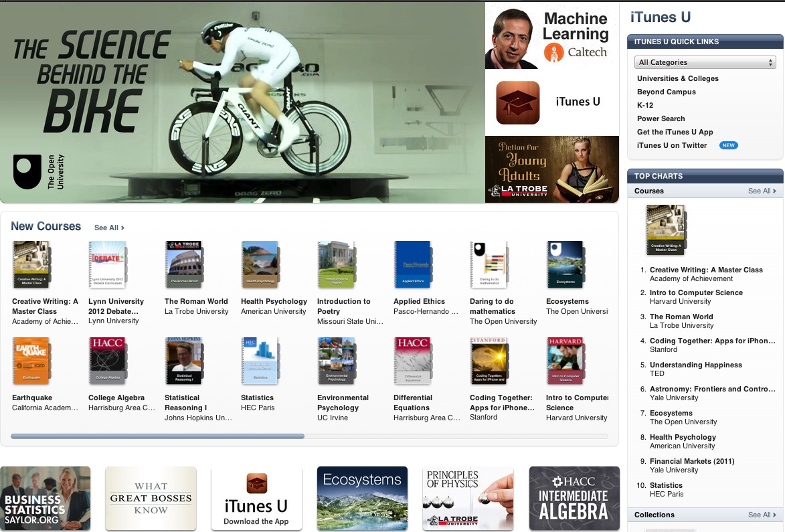785x532 pixels.
Task: Open The Science Behind the Bike banner
Action: coord(242,102)
